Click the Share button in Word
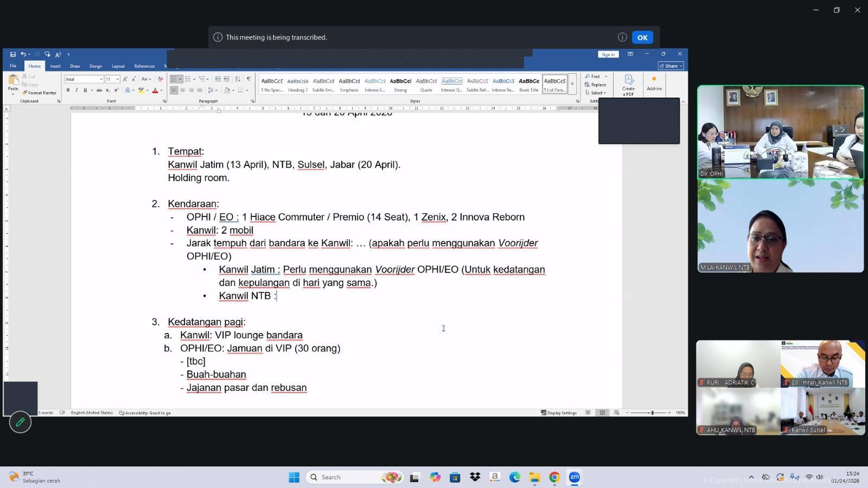The height and width of the screenshot is (488, 868). coord(671,66)
